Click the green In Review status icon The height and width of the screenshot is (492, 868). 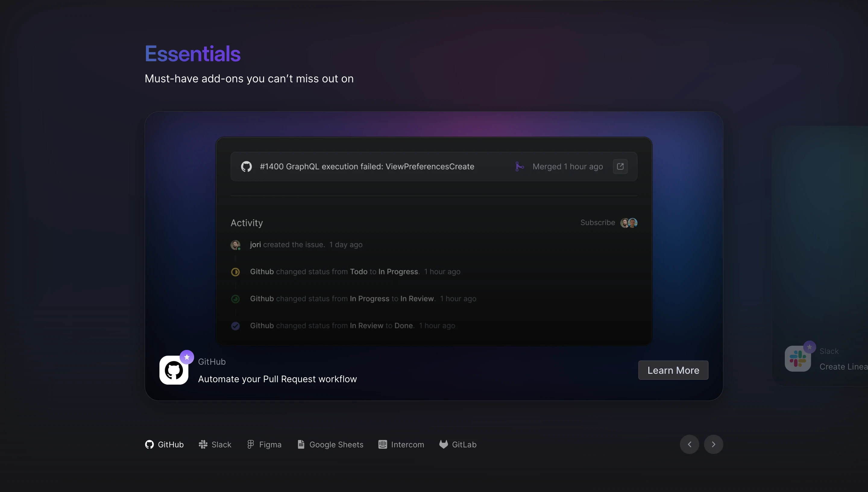tap(235, 299)
